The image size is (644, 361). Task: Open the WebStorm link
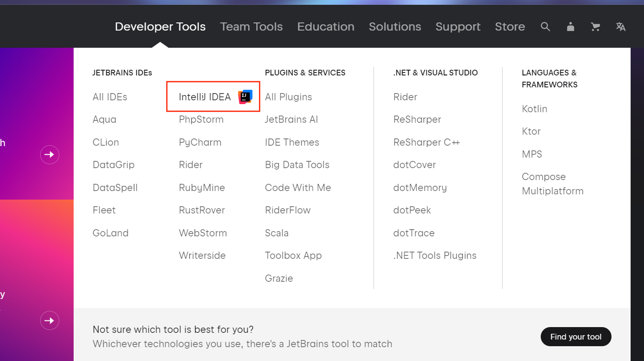tap(203, 233)
